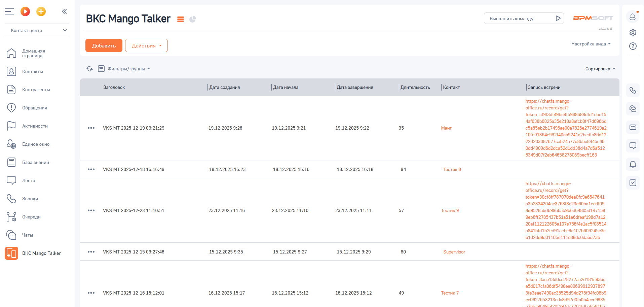This screenshot has width=644, height=307.
Task: Select the VKS MT 2025-12-16 15:12:01 title
Action: (134, 293)
